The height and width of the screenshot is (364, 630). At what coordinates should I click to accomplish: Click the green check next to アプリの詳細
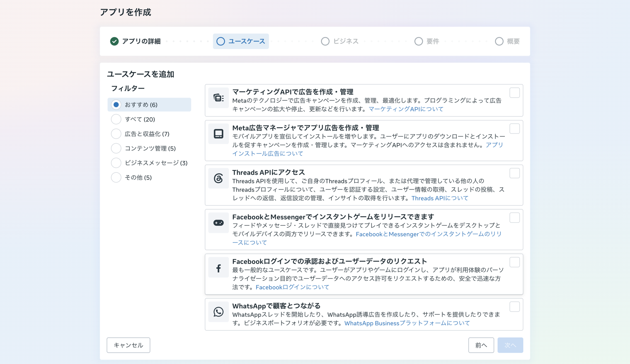coord(114,41)
